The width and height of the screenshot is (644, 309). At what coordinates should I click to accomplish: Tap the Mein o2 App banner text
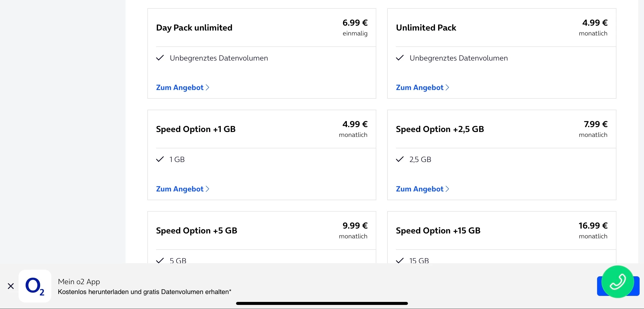144,286
